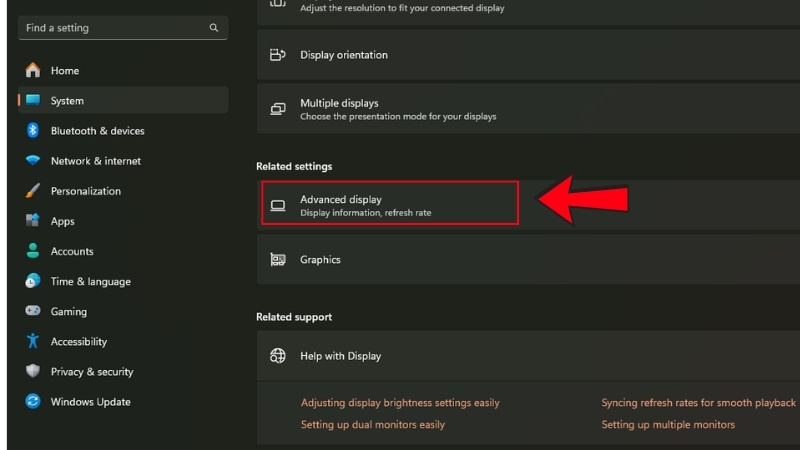The width and height of the screenshot is (800, 450).
Task: Open Accounts in the sidebar
Action: 72,251
